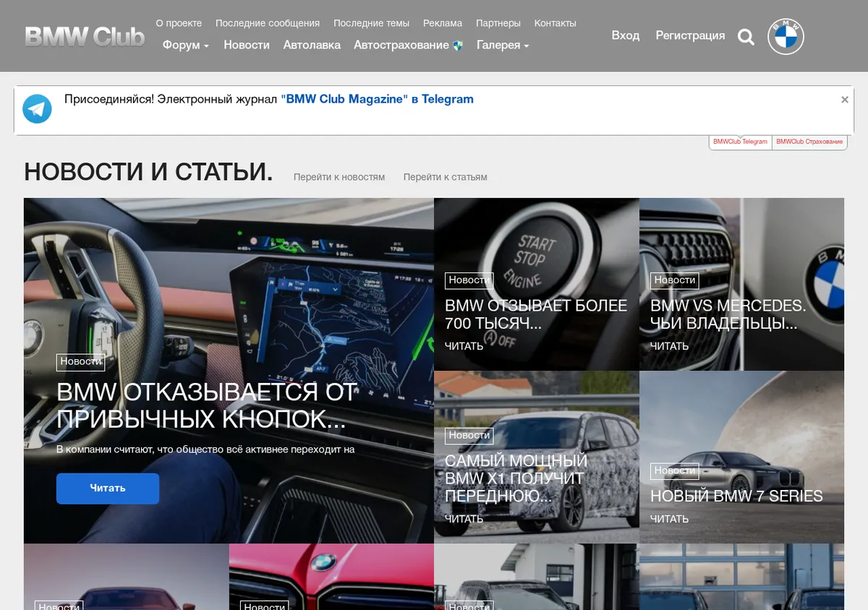Open BMW Club Magazine в Telegram link
868x610 pixels.
[378, 99]
